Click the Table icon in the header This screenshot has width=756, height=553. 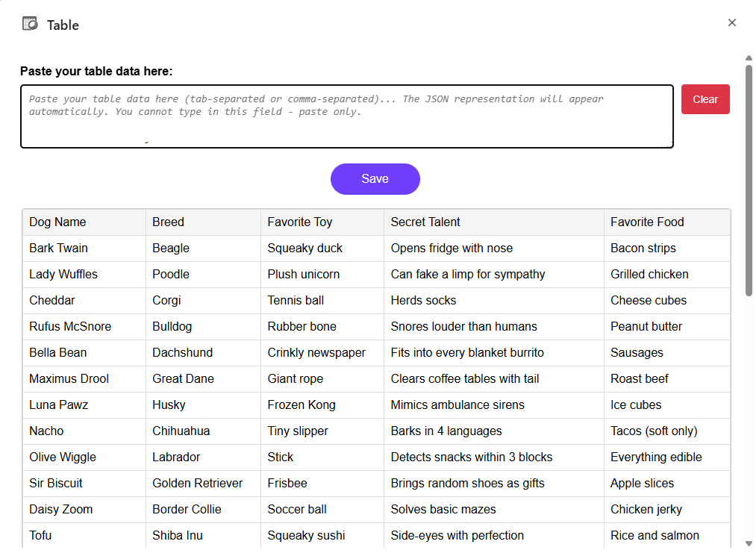(x=30, y=24)
